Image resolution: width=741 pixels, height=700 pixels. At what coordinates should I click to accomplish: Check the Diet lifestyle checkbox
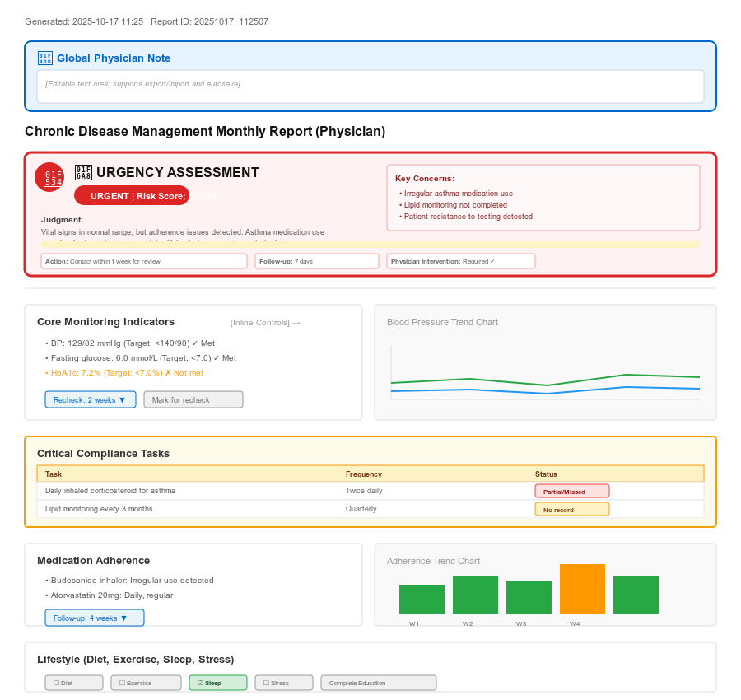[x=74, y=683]
